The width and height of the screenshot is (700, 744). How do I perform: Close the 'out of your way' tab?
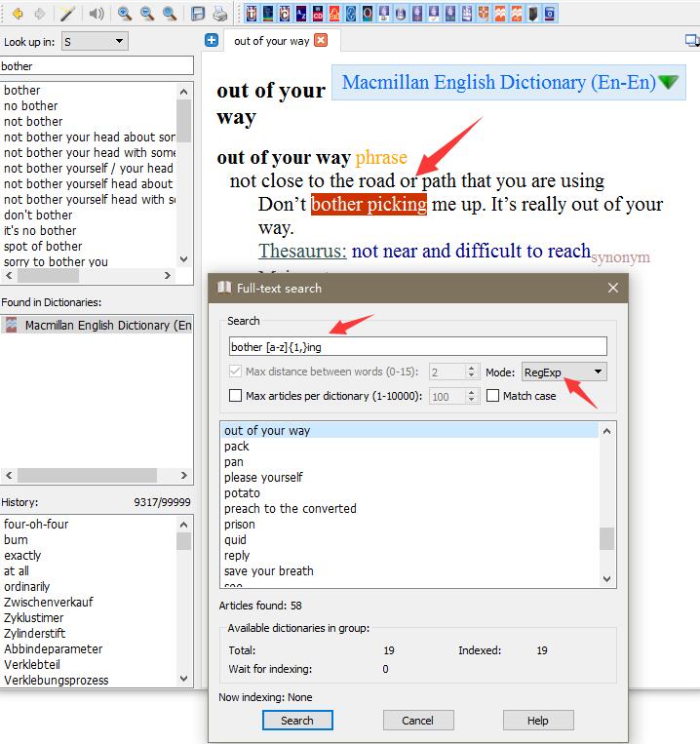tap(321, 40)
